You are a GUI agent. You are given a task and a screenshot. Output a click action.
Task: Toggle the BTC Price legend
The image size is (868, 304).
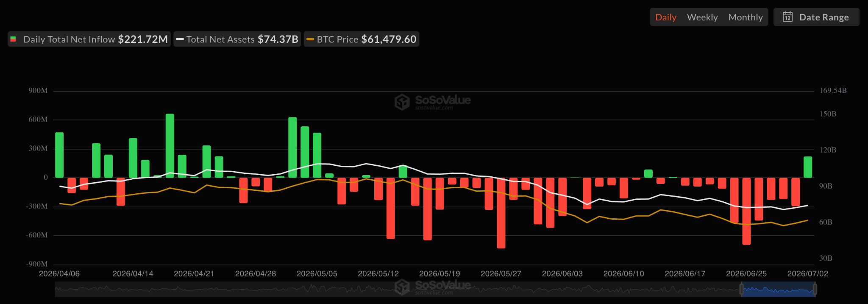coord(362,39)
